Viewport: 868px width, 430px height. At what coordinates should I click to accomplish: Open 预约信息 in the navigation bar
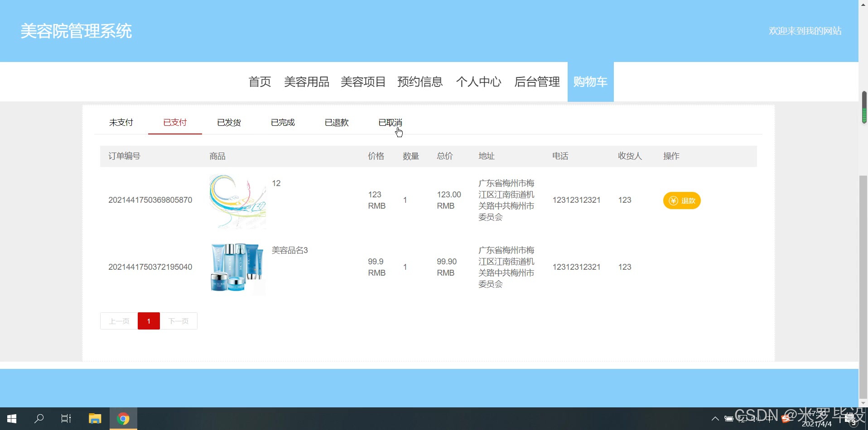coord(420,82)
